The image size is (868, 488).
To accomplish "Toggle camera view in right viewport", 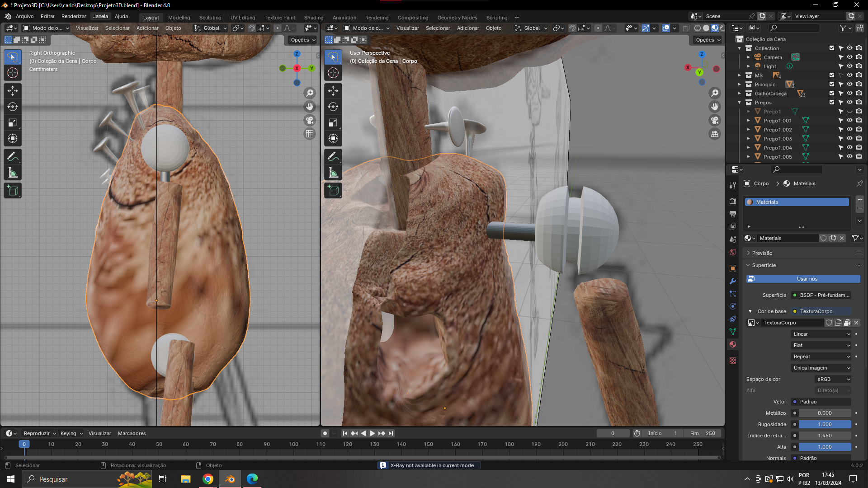I will (x=715, y=120).
